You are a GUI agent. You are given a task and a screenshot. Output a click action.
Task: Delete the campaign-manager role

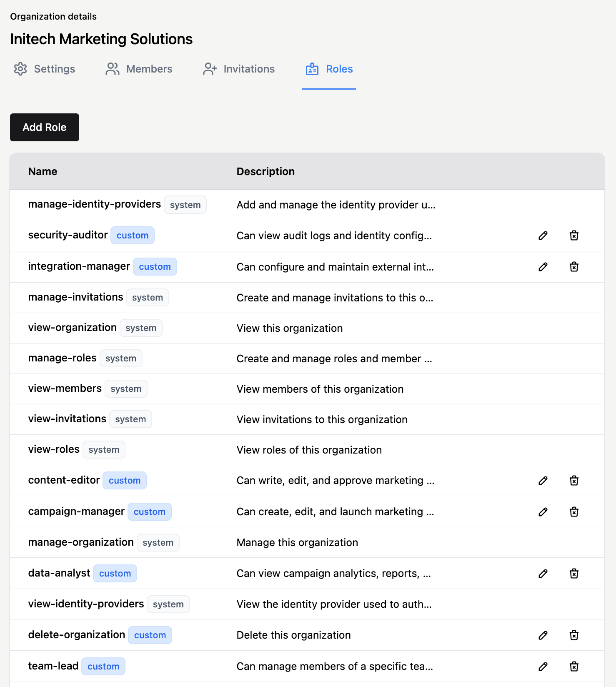(574, 512)
